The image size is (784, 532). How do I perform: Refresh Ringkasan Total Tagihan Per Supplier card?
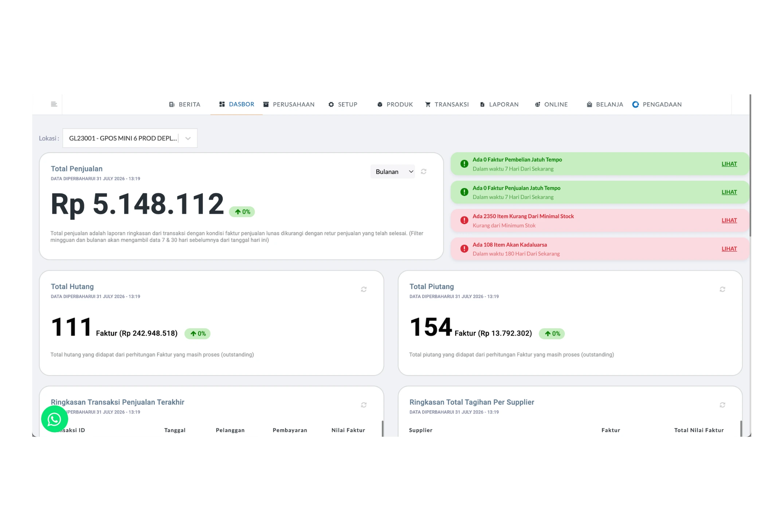(722, 405)
